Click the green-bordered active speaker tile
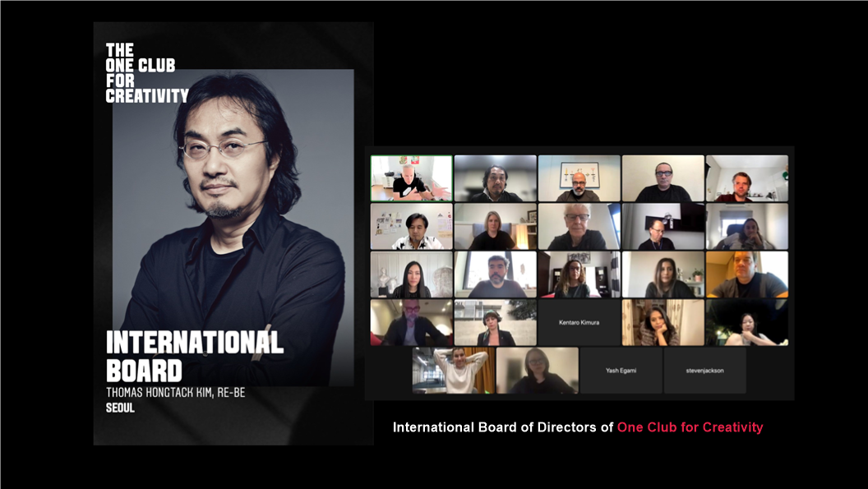The image size is (868, 489). pyautogui.click(x=411, y=178)
